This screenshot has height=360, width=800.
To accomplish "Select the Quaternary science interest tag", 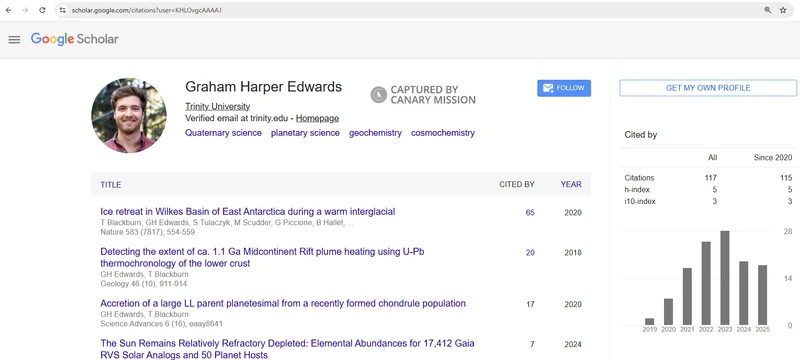I will (223, 133).
